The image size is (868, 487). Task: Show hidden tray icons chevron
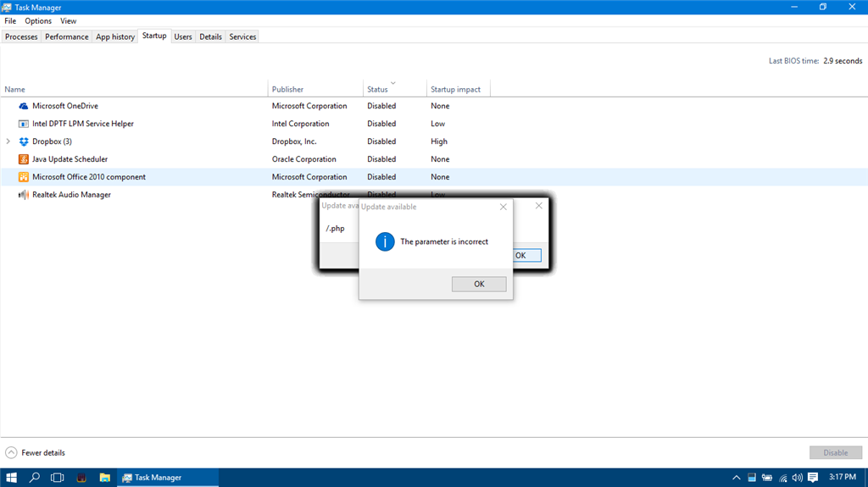coord(737,478)
